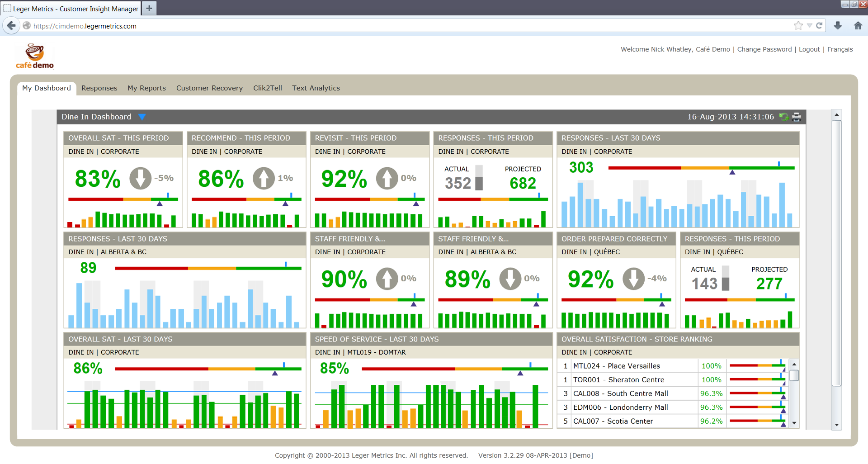
Task: Open the browser downloads arrow
Action: click(x=838, y=26)
